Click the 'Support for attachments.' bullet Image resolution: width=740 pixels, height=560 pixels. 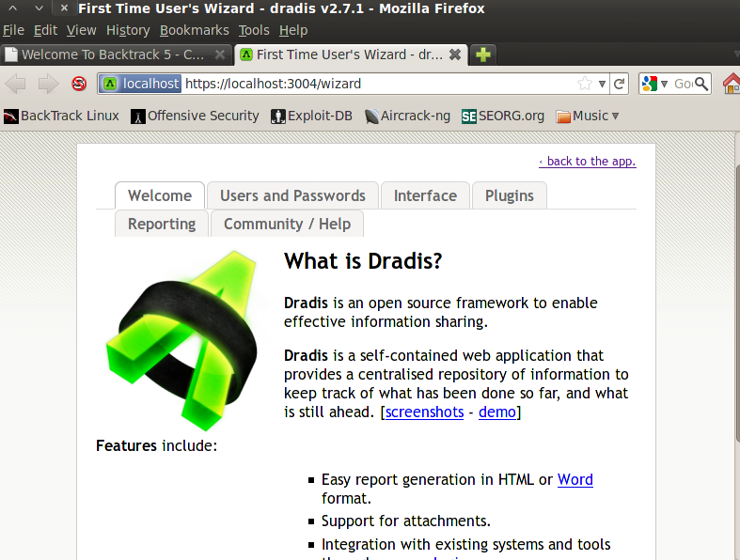coord(406,521)
